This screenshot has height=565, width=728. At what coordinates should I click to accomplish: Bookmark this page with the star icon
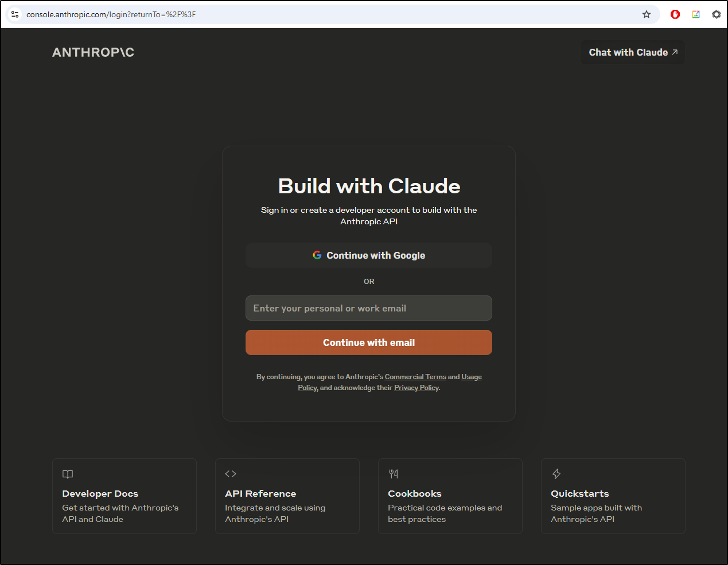(647, 14)
